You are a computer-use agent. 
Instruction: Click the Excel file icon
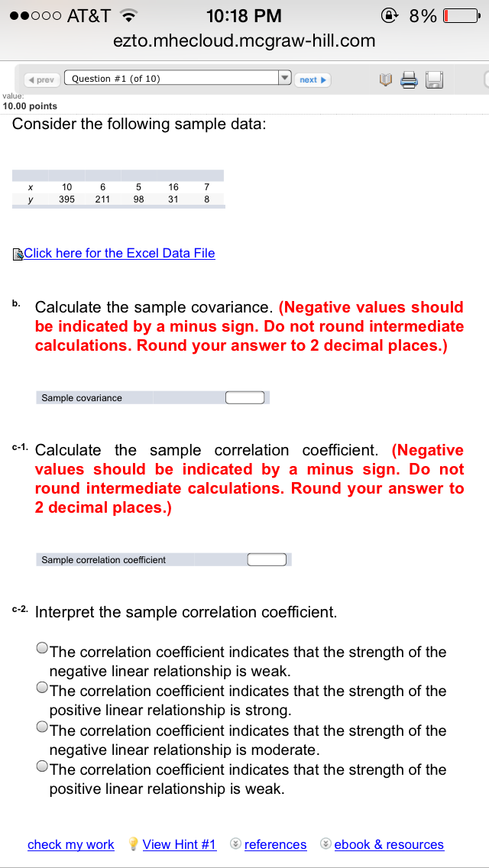coord(18,254)
